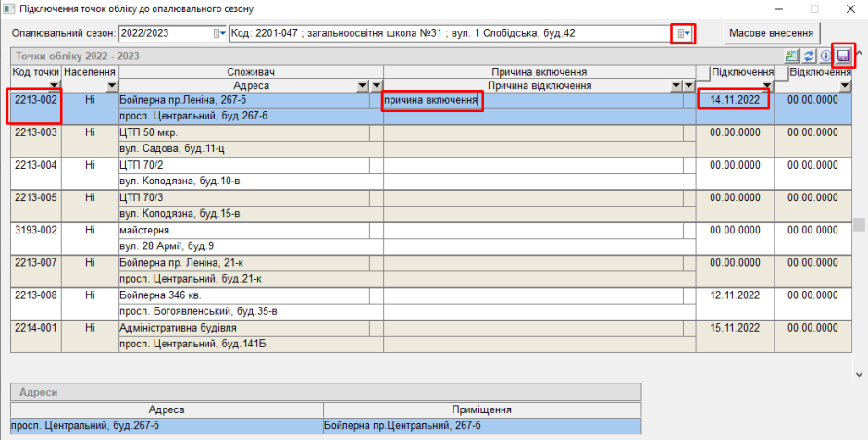This screenshot has height=440, width=868.
Task: Open the Опалювальний сезон dropdown
Action: pyautogui.click(x=219, y=34)
